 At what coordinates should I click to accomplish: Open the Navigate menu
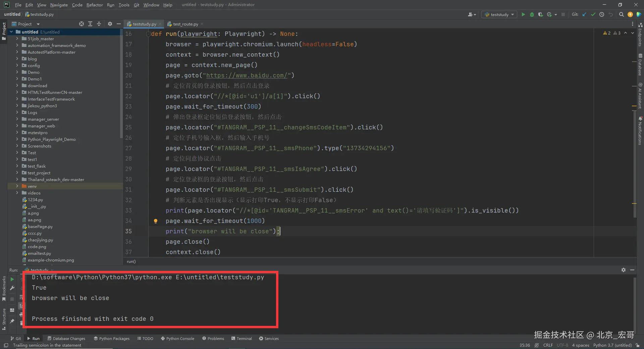59,5
